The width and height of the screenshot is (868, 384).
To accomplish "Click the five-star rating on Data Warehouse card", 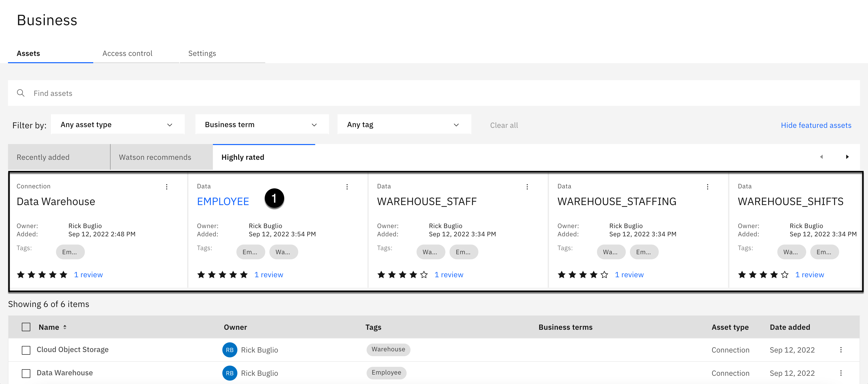I will [x=42, y=275].
